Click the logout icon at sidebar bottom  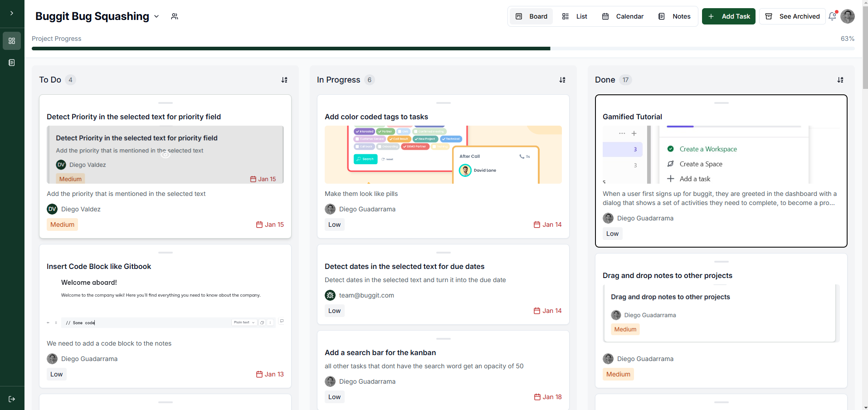pyautogui.click(x=12, y=399)
